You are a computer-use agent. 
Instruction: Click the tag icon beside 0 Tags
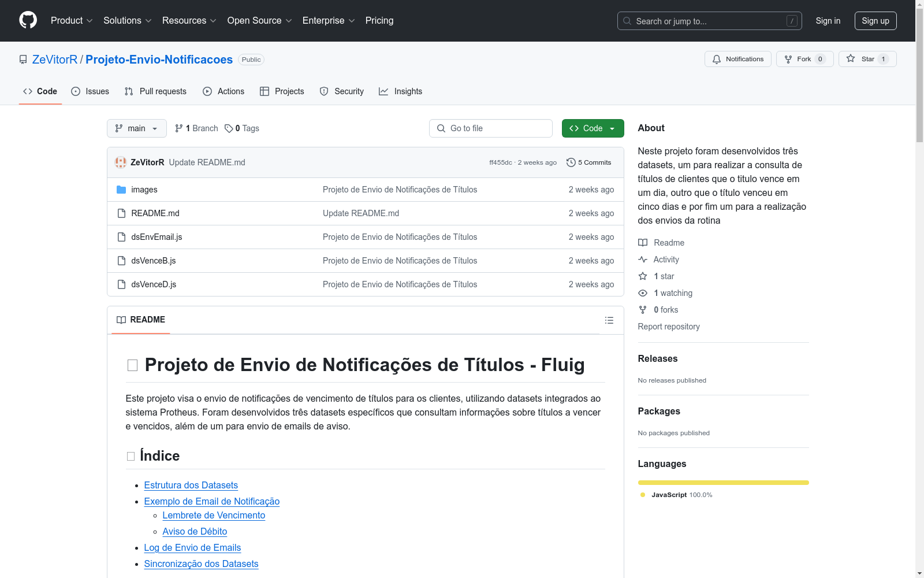(229, 128)
